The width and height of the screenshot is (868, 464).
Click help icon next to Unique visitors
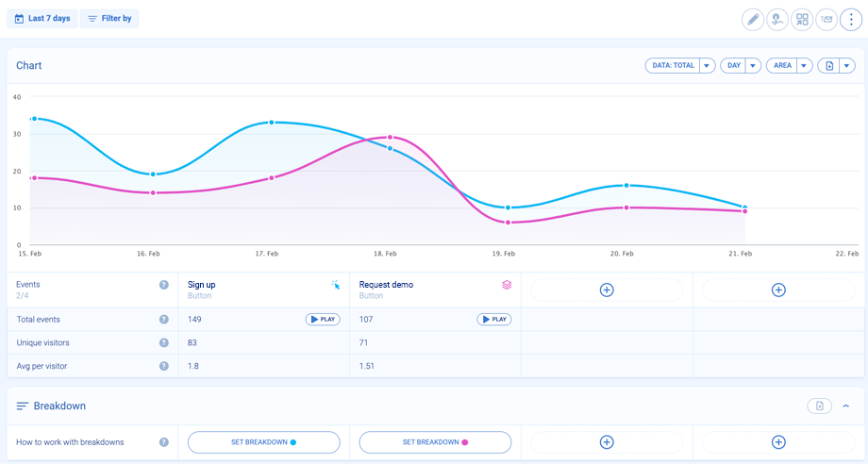[x=164, y=342]
